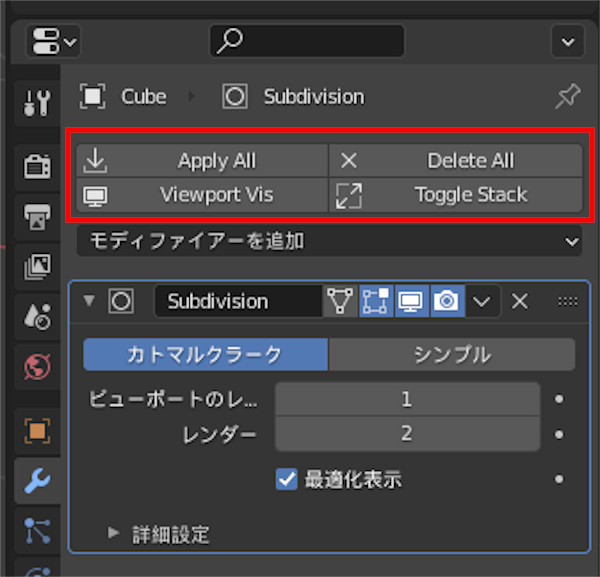Select the Modifier properties wrench tab
600x577 pixels.
[37, 481]
